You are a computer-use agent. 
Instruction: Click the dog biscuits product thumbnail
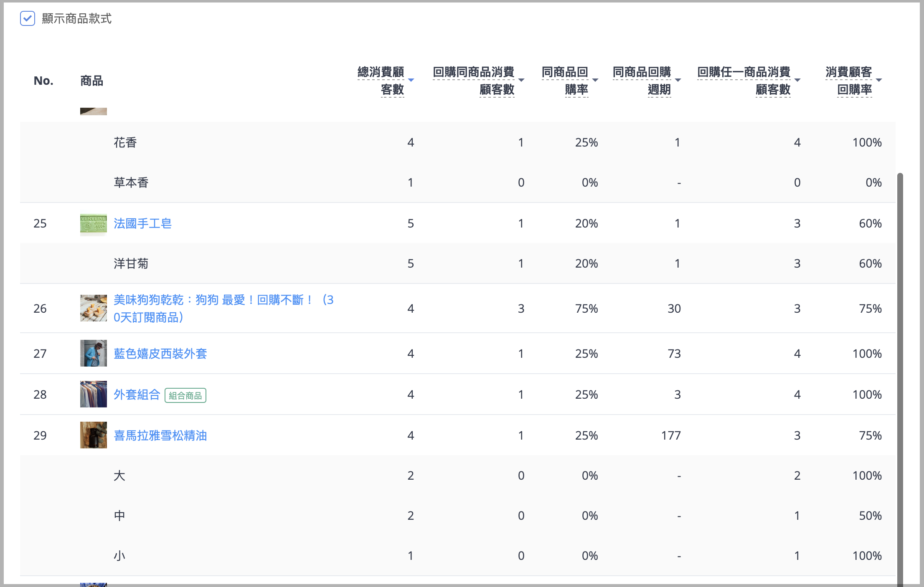pyautogui.click(x=93, y=308)
